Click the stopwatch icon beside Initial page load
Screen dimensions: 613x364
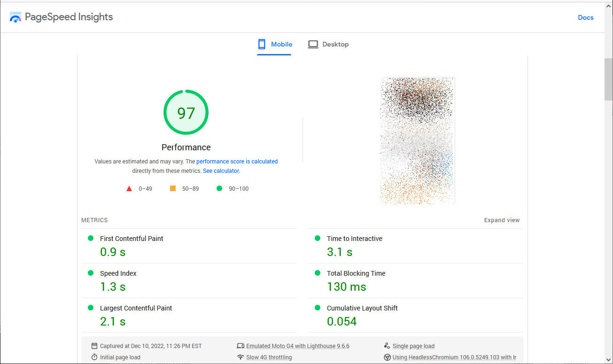click(x=94, y=357)
